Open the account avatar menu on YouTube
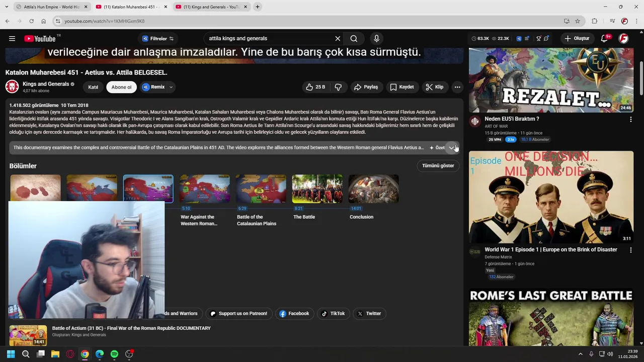Viewport: 644px width, 362px height. point(624,38)
